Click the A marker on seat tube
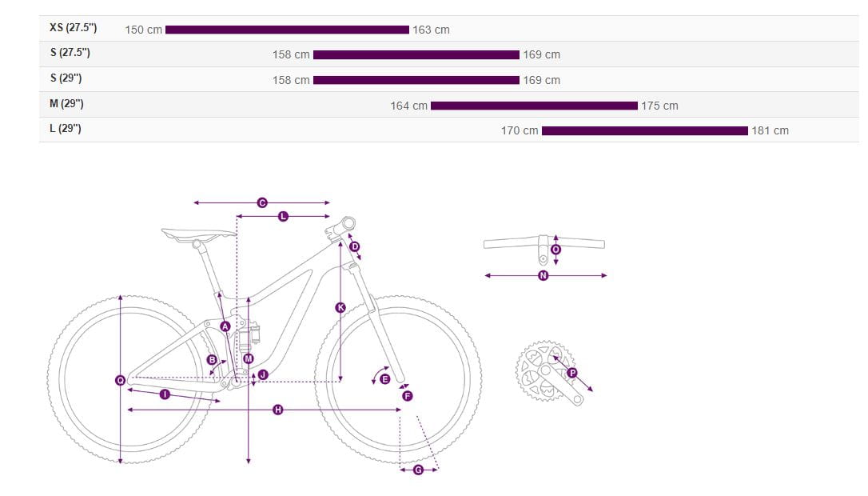This screenshot has height=496, width=868. [225, 326]
